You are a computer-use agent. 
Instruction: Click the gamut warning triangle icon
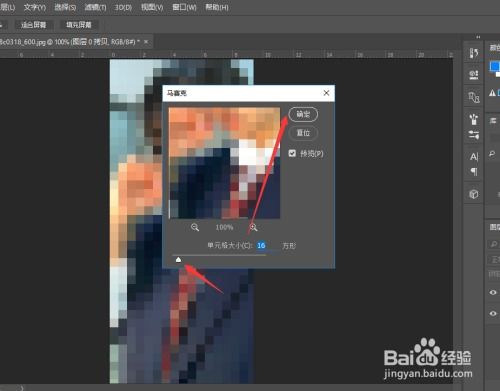492,93
